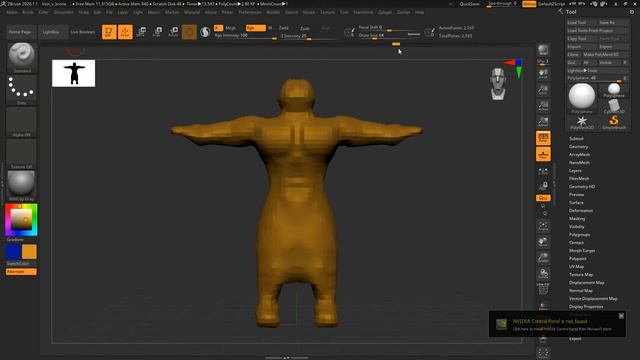Toggle the Zsub mode
Image resolution: width=640 pixels, height=360 pixels.
point(304,28)
